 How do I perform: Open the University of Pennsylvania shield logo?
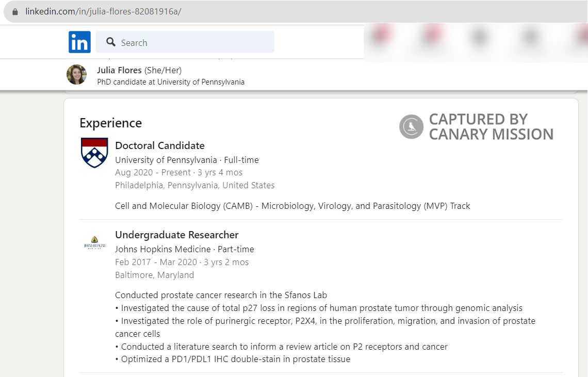(x=94, y=153)
